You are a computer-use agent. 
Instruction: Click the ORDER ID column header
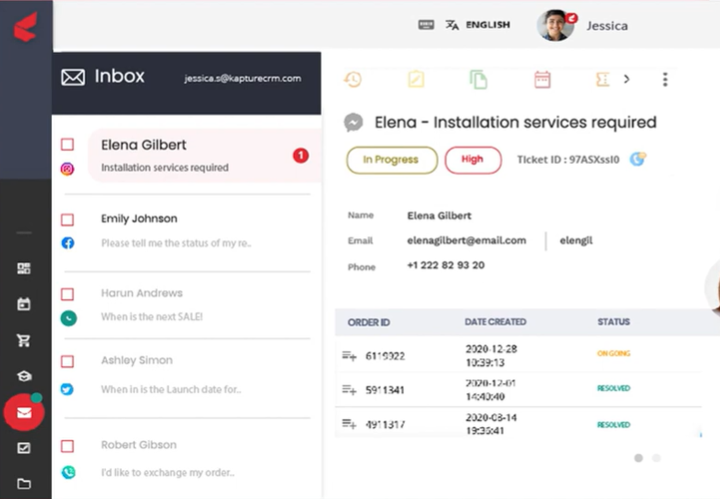pyautogui.click(x=369, y=322)
